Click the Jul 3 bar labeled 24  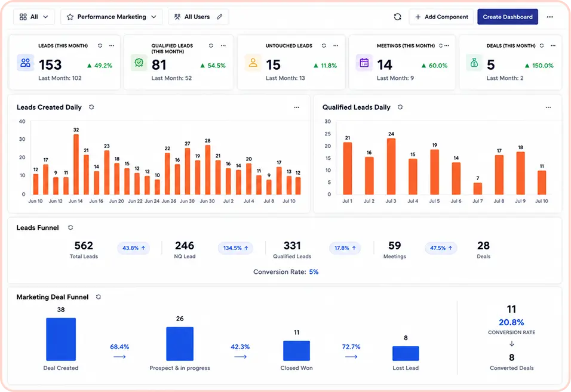pos(391,166)
